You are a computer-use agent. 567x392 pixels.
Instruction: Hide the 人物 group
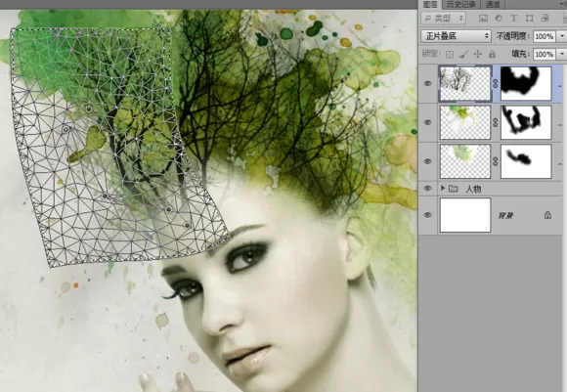coord(428,189)
